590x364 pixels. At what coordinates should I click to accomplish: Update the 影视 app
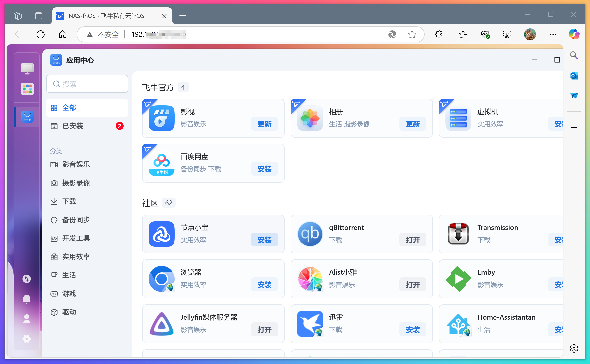click(x=264, y=124)
